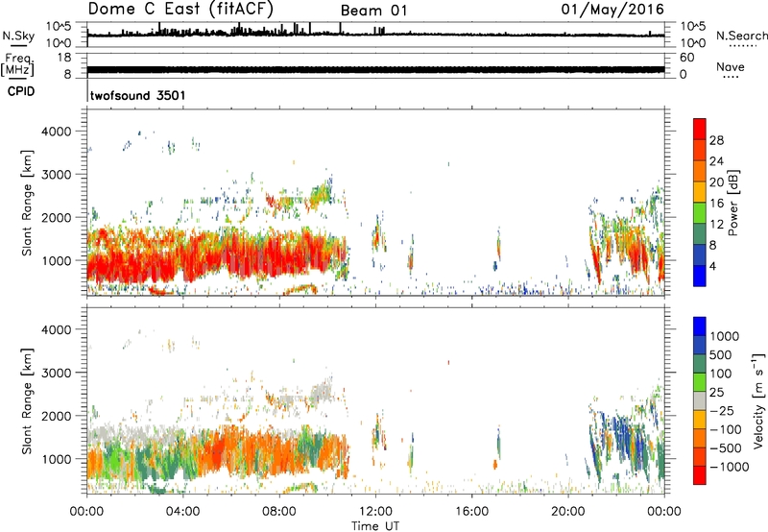Click the velocity panel '3000' range tick

[x=57, y=373]
